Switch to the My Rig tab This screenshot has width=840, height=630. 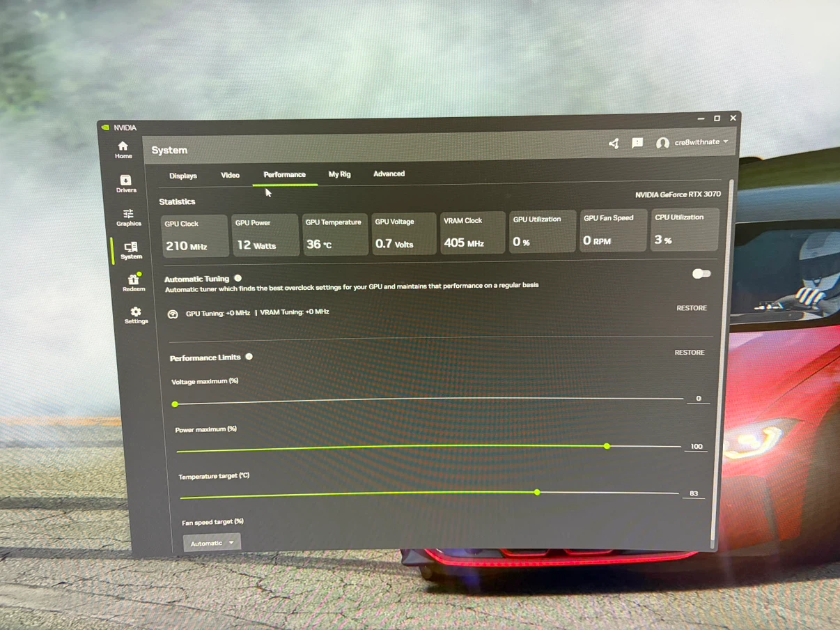(339, 174)
